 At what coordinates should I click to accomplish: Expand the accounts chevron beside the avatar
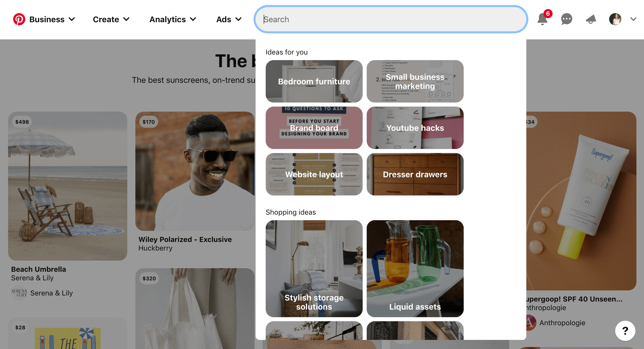click(633, 19)
